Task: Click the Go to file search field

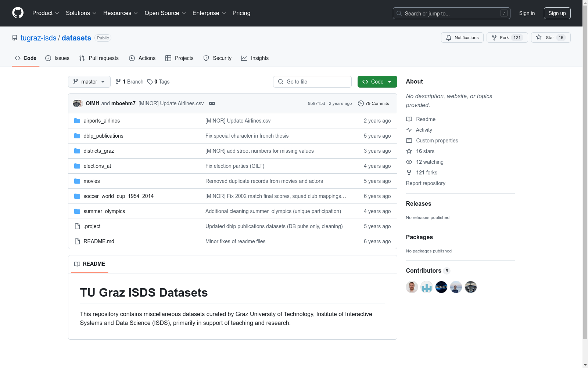Action: tap(312, 82)
